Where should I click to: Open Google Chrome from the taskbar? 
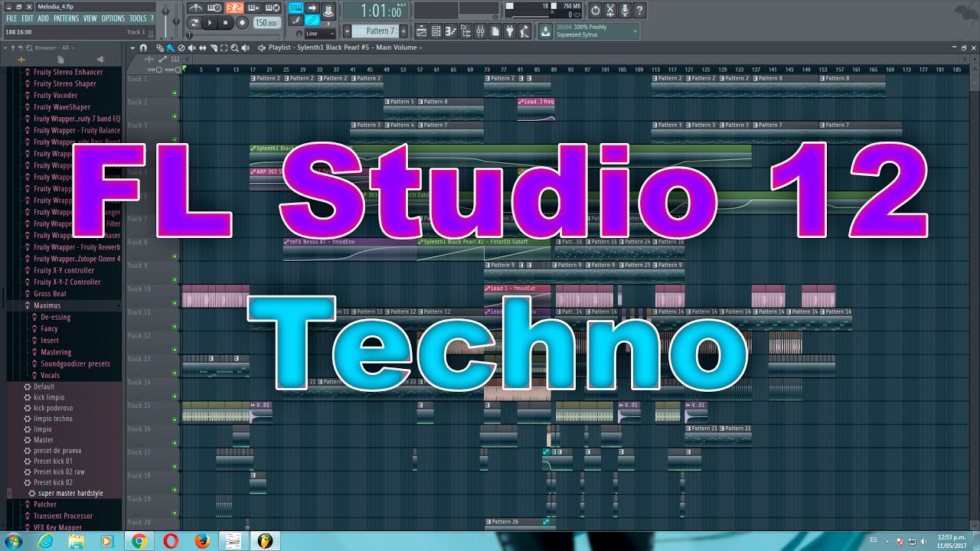tap(139, 541)
